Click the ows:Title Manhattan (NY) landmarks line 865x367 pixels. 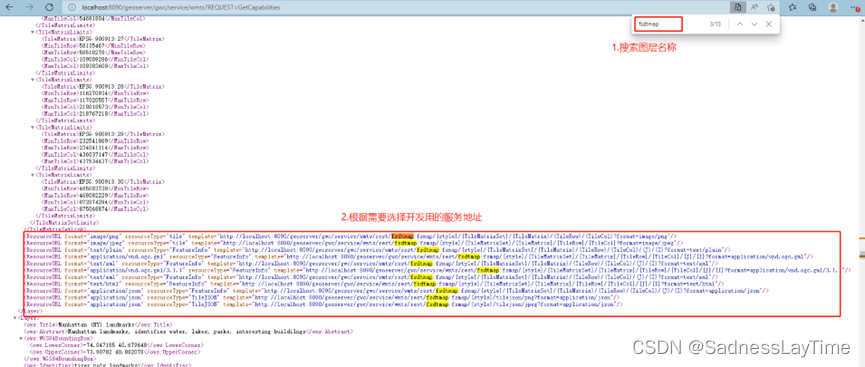pyautogui.click(x=98, y=325)
